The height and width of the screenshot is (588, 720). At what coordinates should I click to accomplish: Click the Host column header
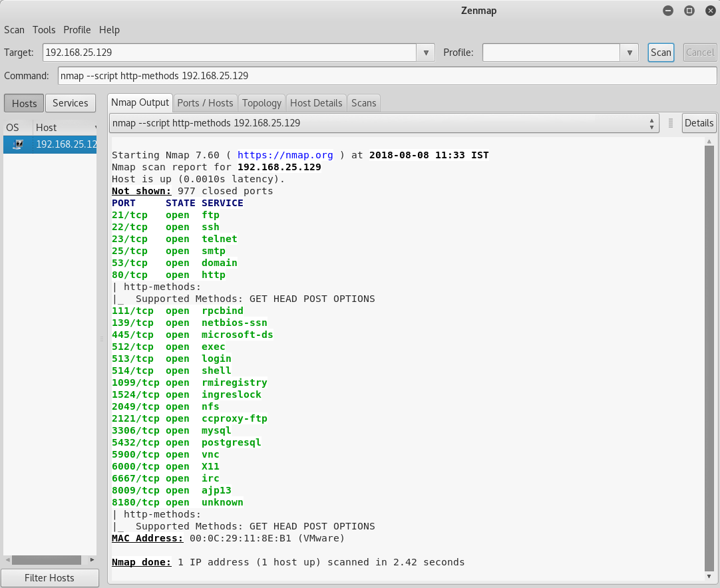point(65,128)
